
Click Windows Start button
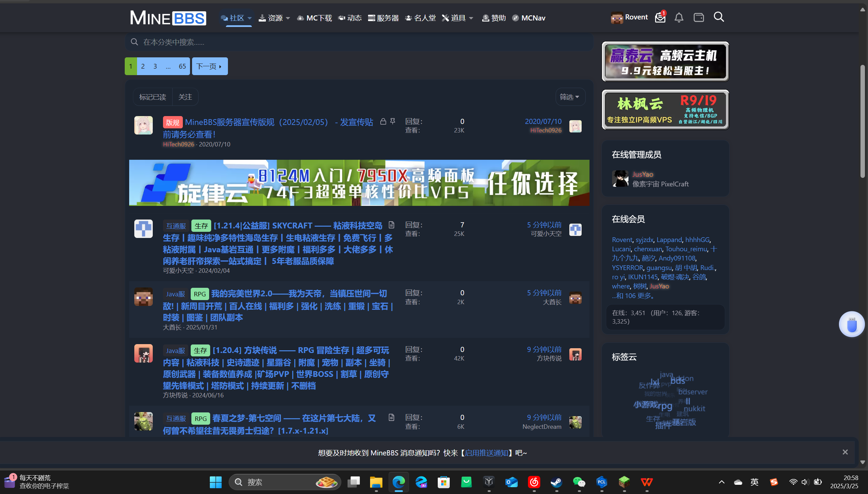tap(216, 482)
